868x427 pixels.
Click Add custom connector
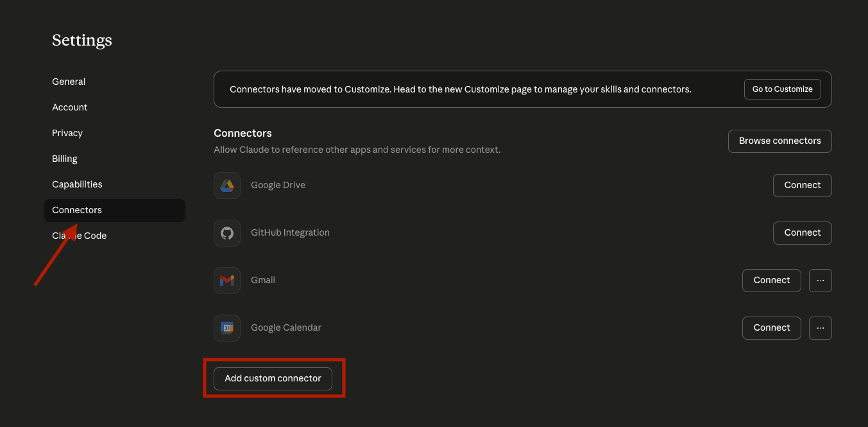(x=272, y=378)
